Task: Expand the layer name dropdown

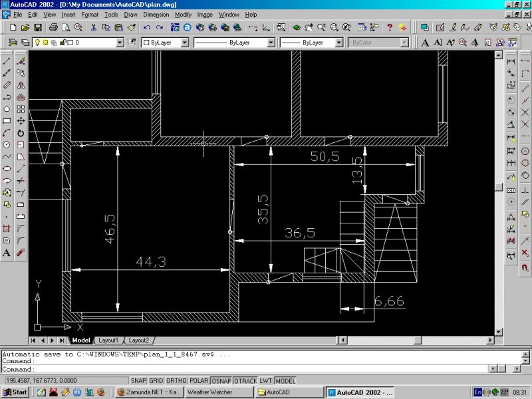Action: (x=120, y=42)
